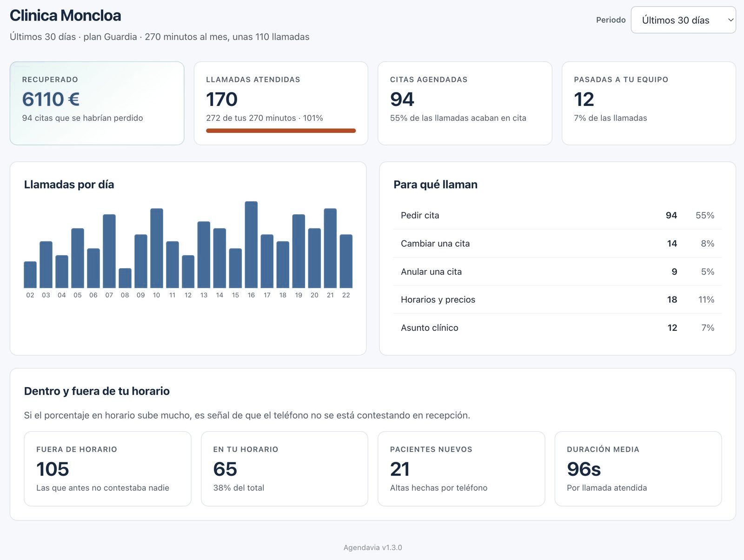Select the chart bar for day 16
Image resolution: width=744 pixels, height=560 pixels.
251,244
